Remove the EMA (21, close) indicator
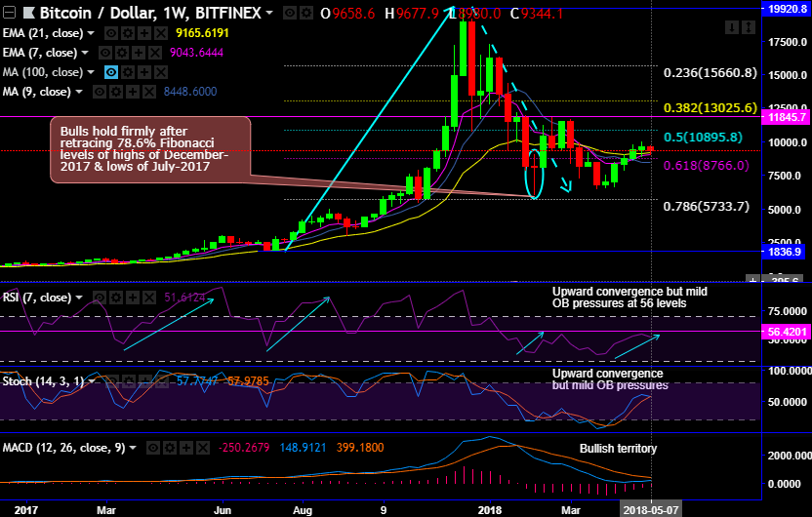Image resolution: width=812 pixels, height=517 pixels. click(x=160, y=33)
